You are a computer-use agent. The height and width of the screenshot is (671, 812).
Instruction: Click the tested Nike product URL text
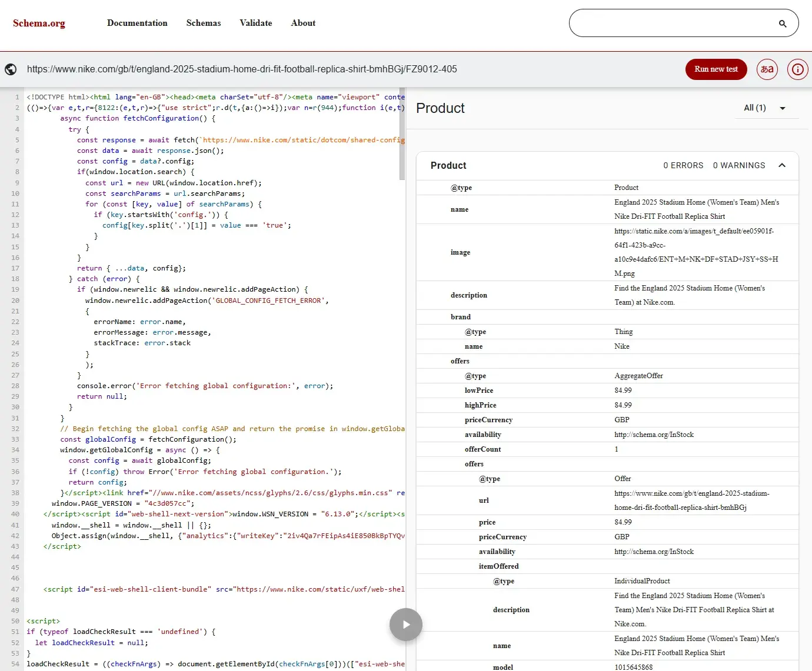pyautogui.click(x=242, y=69)
